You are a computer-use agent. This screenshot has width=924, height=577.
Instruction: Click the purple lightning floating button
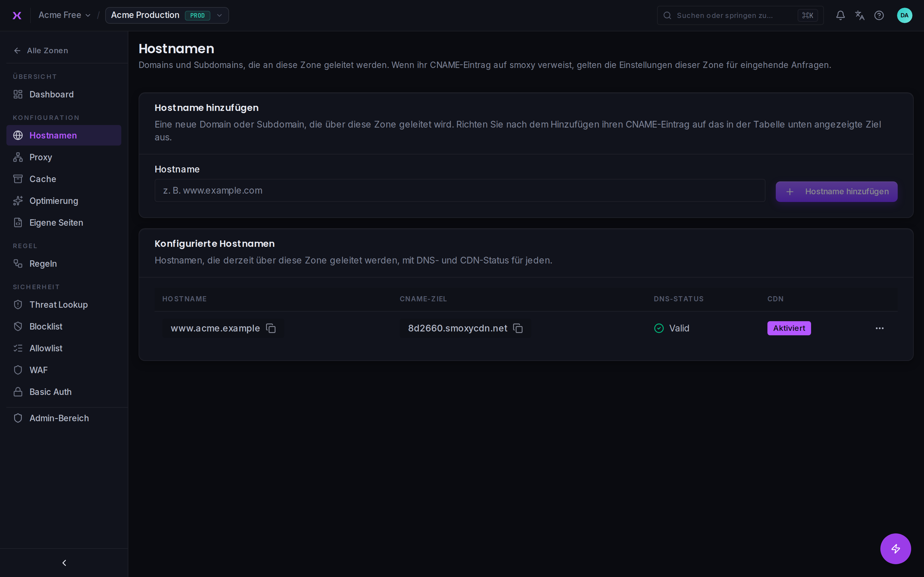895,548
